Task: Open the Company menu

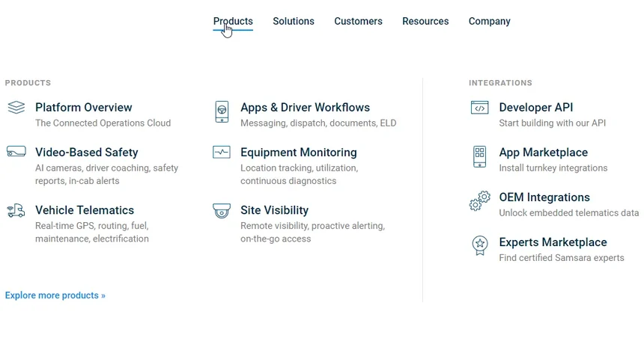Action: tap(490, 22)
